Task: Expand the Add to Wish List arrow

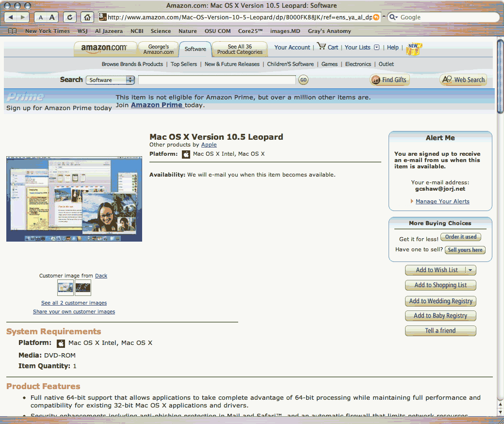Action: pyautogui.click(x=471, y=270)
